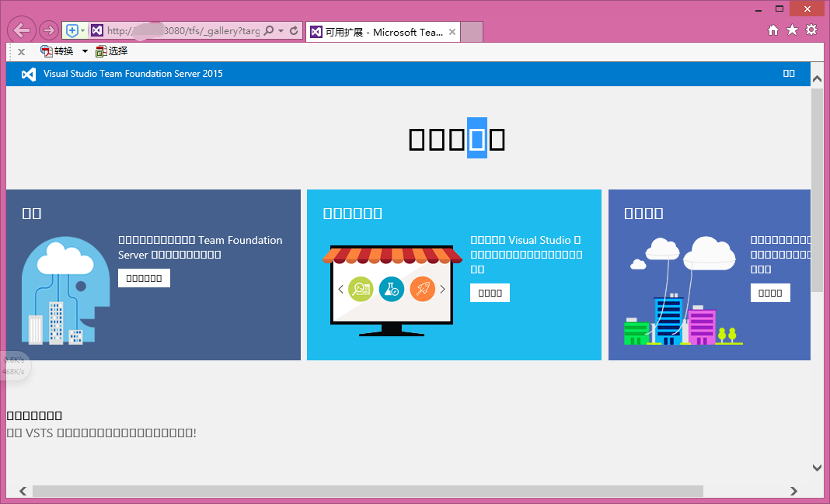Click the previous arrow inside the monitor illustration

tap(341, 290)
